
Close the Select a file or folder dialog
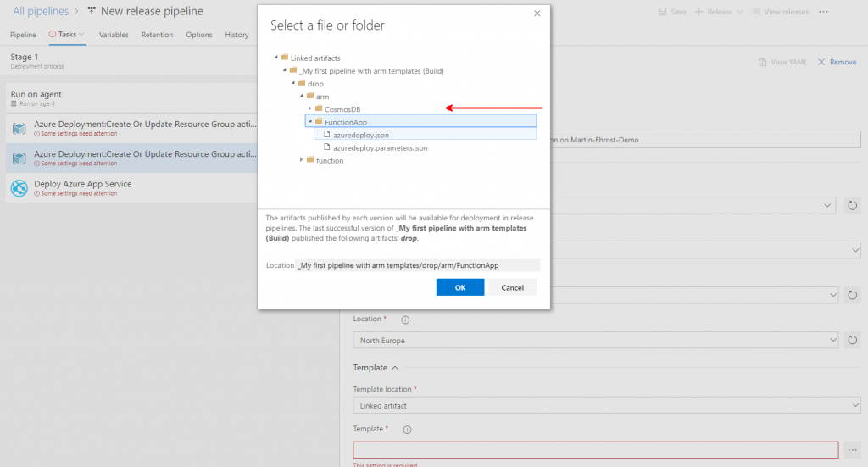537,14
